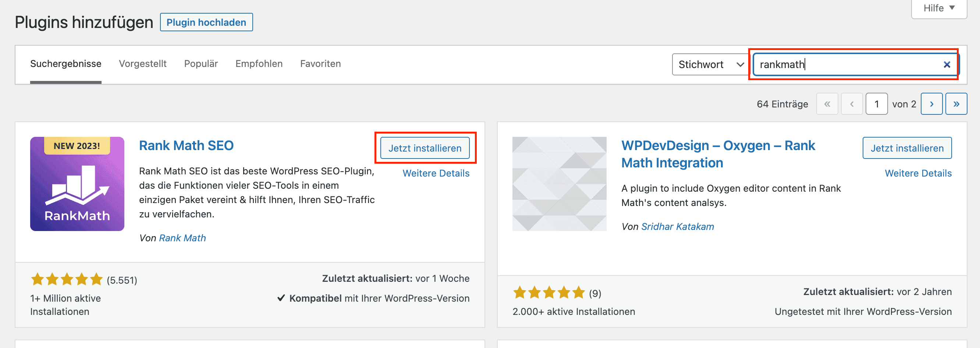Open Weitere Details for Rank Math SEO
980x348 pixels.
coord(436,173)
